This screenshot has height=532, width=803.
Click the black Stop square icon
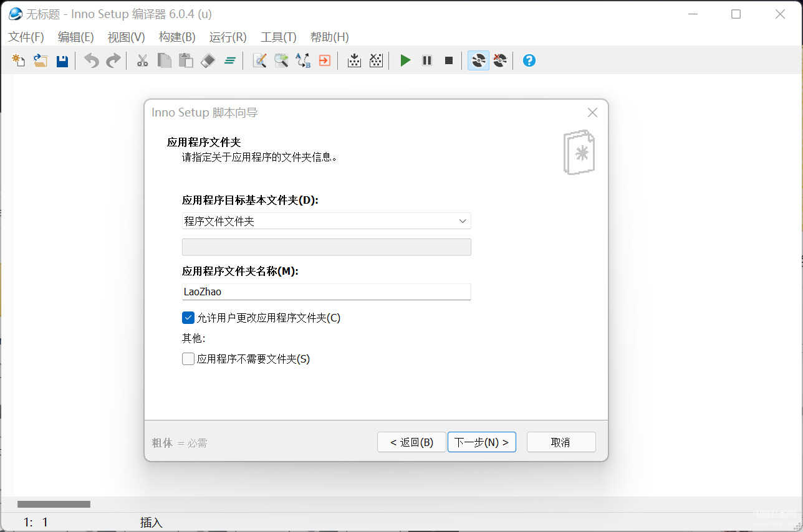tap(448, 60)
